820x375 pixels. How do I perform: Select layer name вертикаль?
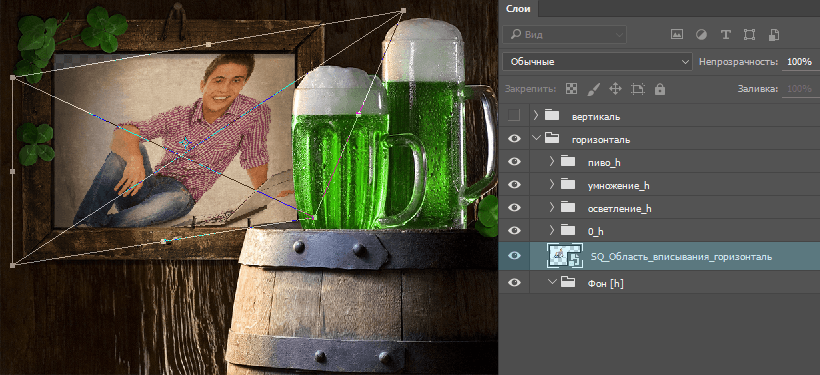(596, 117)
